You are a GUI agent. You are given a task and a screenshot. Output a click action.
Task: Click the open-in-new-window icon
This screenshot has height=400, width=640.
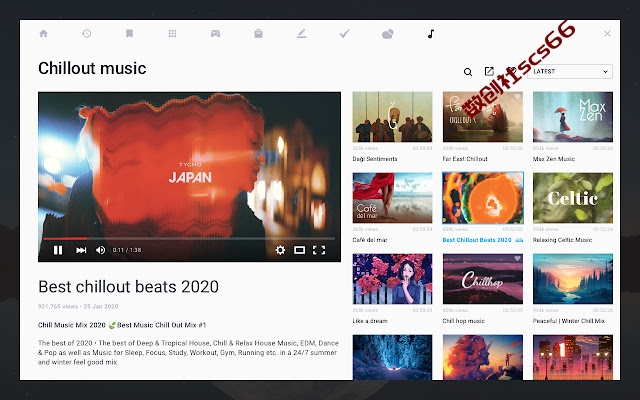click(489, 71)
